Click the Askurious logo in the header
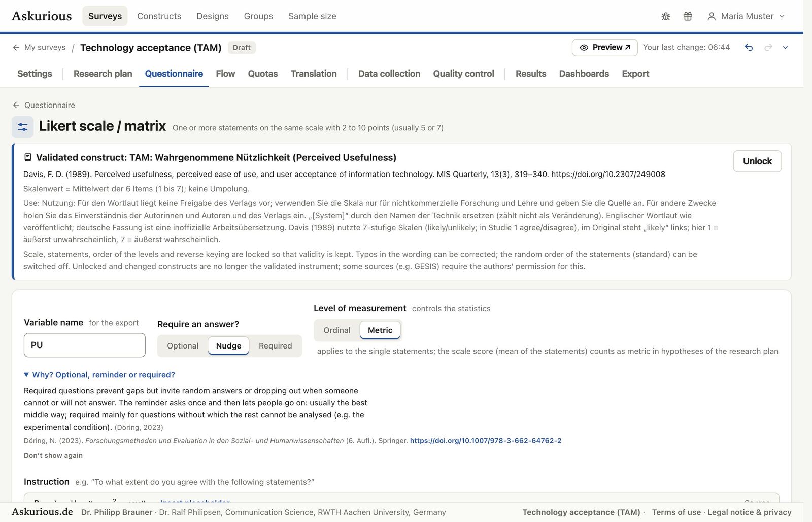 coord(42,16)
